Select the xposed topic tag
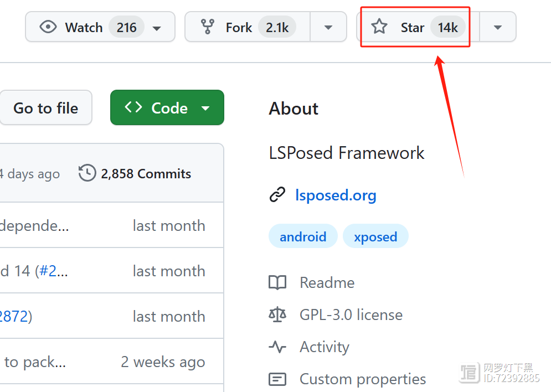 point(375,236)
